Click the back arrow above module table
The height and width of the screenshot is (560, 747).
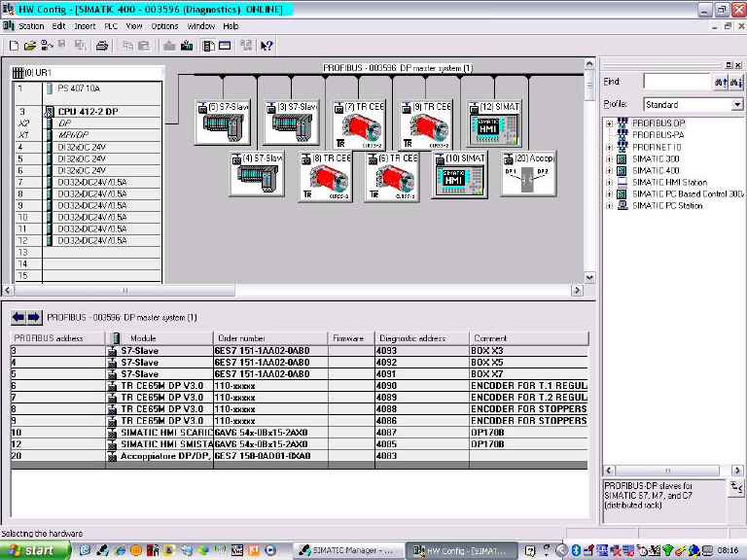[18, 317]
